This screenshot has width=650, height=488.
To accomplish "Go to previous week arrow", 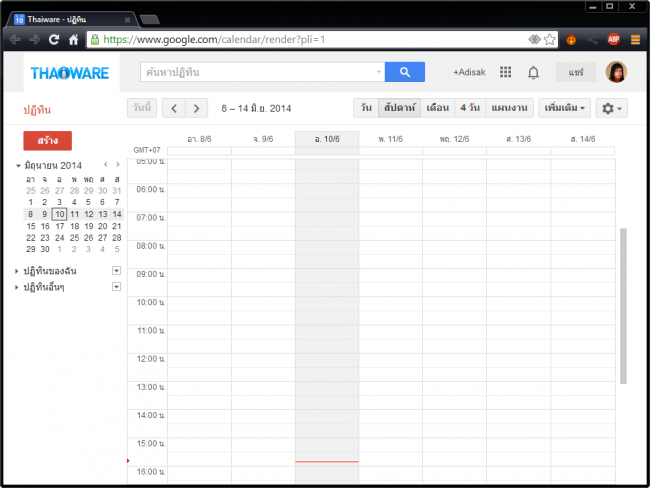I will tap(174, 109).
